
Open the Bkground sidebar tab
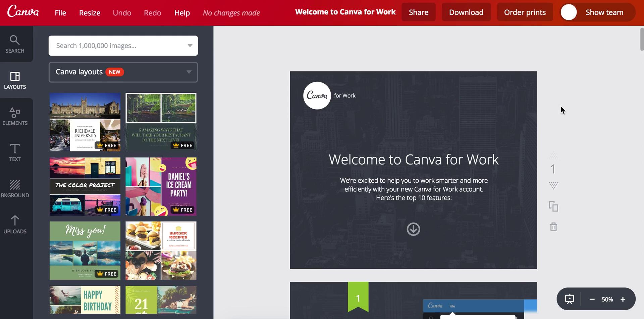click(x=15, y=189)
